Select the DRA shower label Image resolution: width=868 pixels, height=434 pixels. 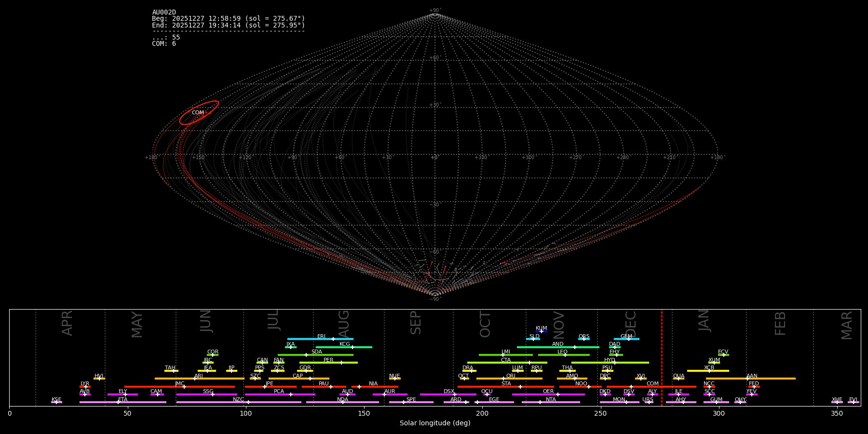click(x=468, y=368)
